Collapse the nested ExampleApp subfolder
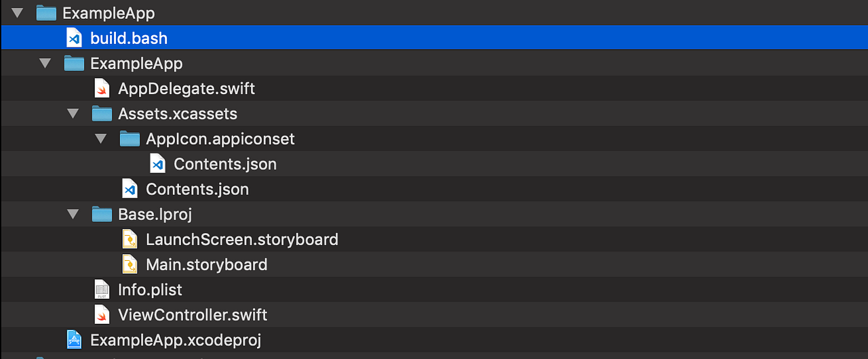Image resolution: width=868 pixels, height=359 pixels. click(45, 63)
